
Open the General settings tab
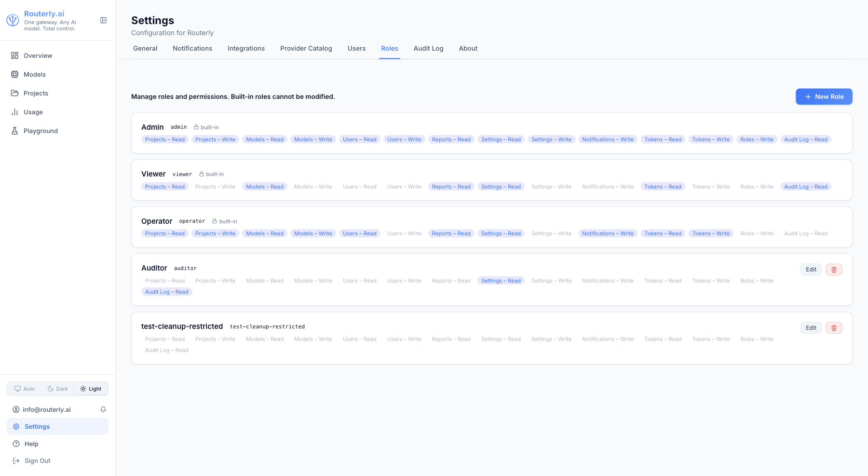(x=145, y=48)
